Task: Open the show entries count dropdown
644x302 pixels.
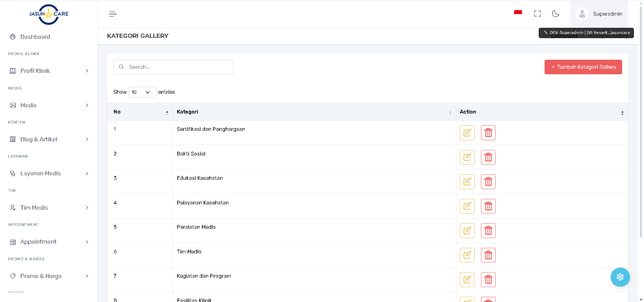Action: click(142, 92)
